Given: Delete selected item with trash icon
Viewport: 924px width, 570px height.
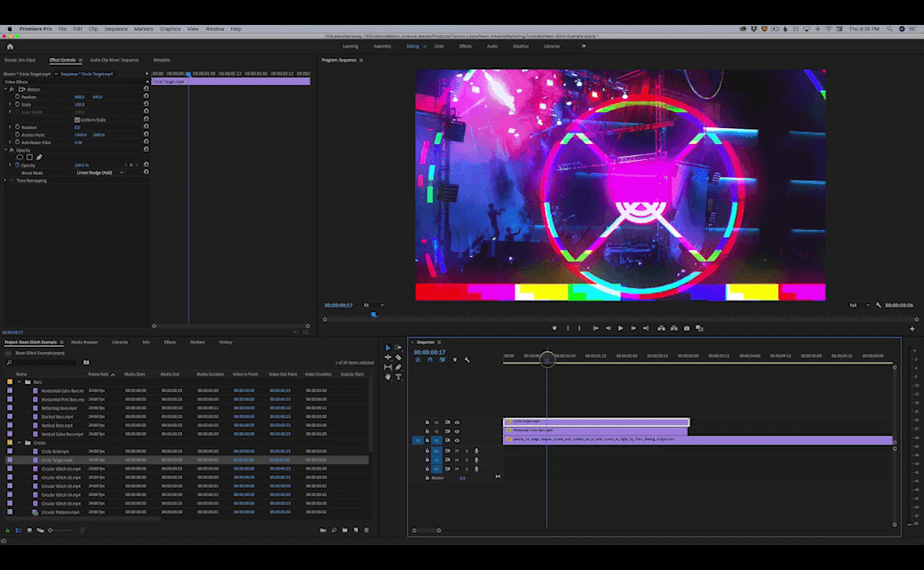Looking at the screenshot, I should (x=367, y=530).
